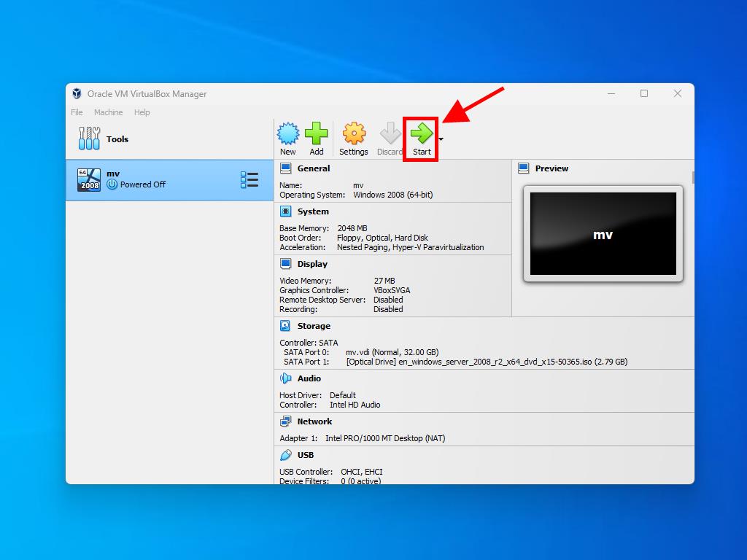Open the USB section heading
This screenshot has height=560, width=747.
[306, 455]
